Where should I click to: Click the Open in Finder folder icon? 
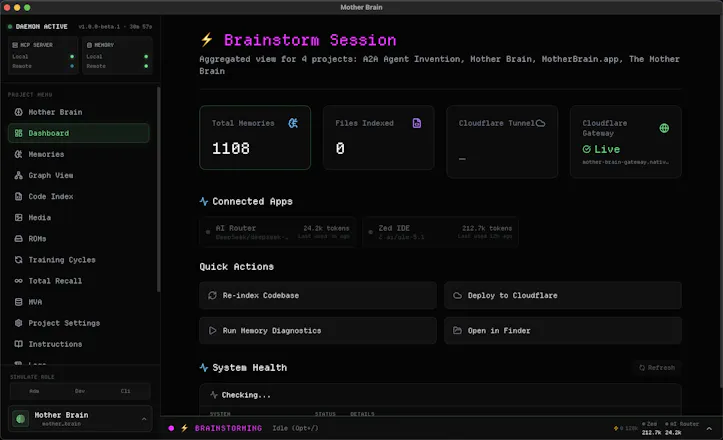457,331
